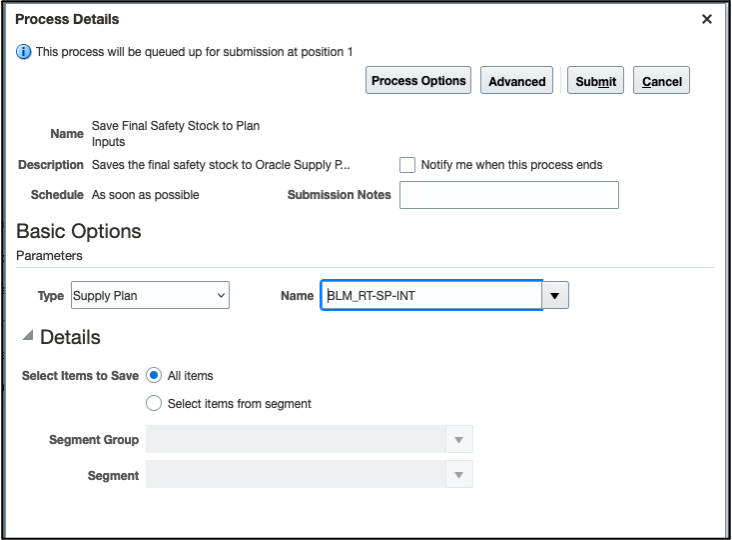Click the Segment field arrow icon
Screen dimensions: 732x540
pos(459,475)
